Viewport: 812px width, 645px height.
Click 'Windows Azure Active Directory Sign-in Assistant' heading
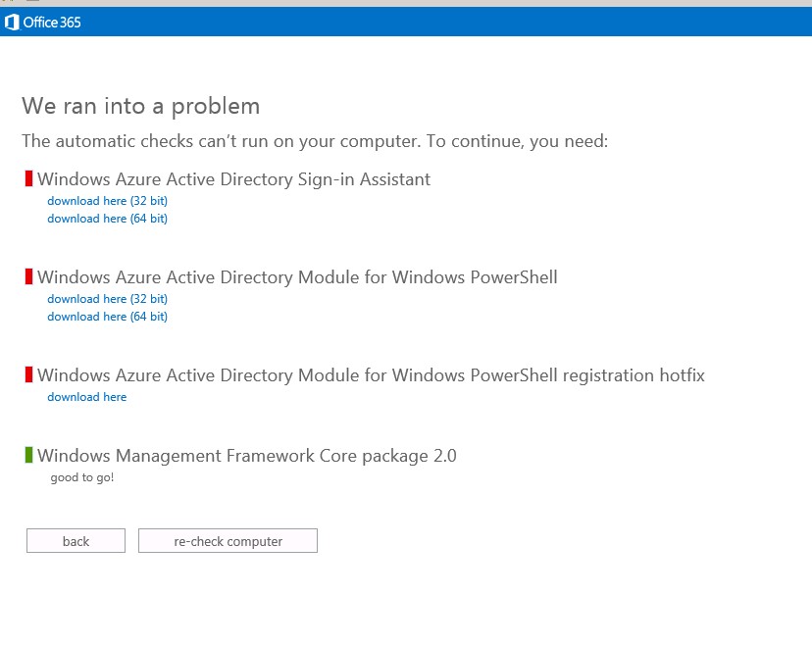(233, 179)
